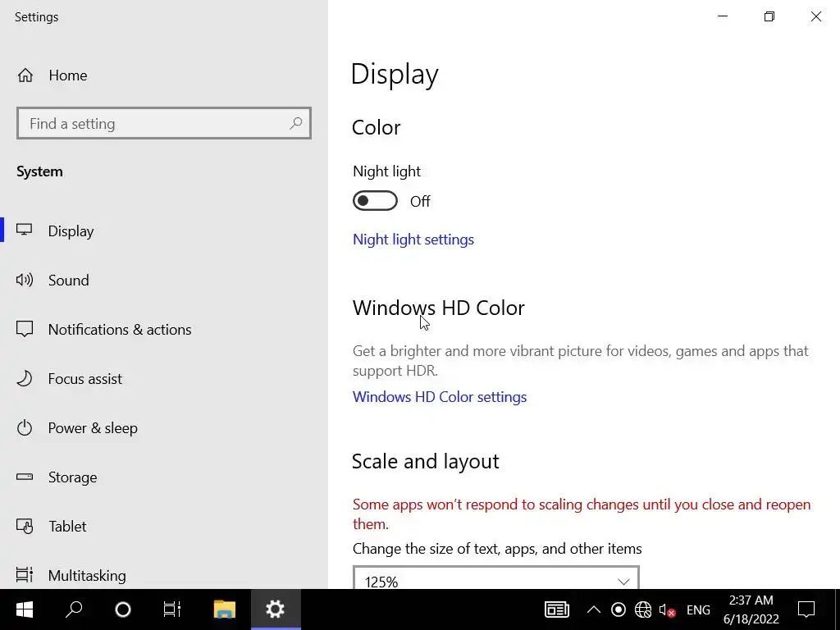Image resolution: width=840 pixels, height=630 pixels.
Task: Open News and interests taskbar widget
Action: (557, 609)
